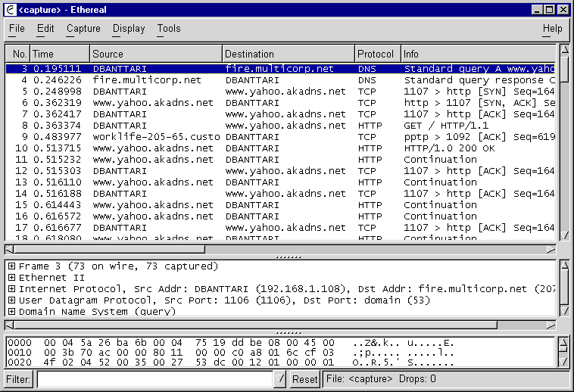Select packet 17 at time 0.616677
Image resolution: width=574 pixels, height=392 pixels.
coord(280,228)
